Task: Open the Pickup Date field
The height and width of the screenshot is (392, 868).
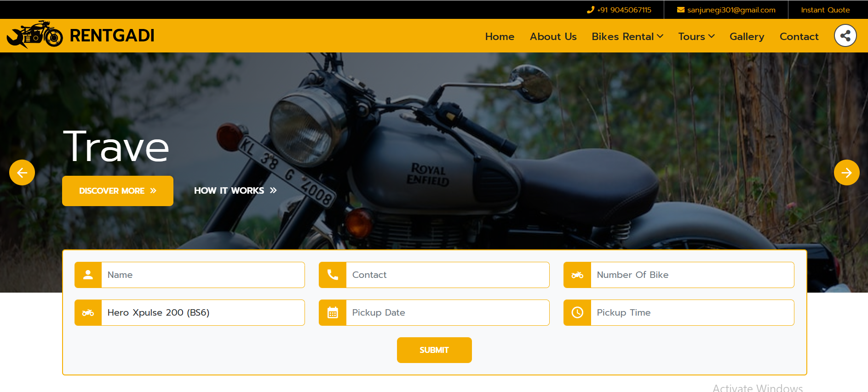Action: pos(448,312)
